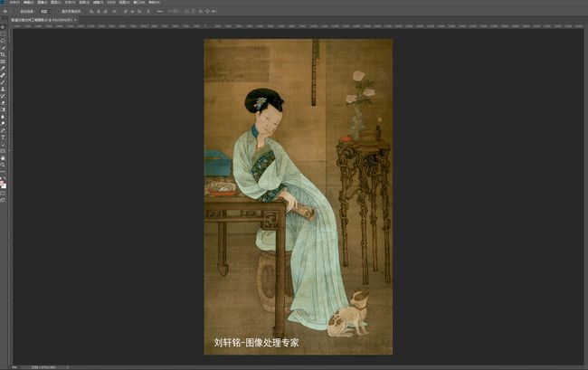Expand the status bar document info arrow
The width and height of the screenshot is (588, 370).
(x=68, y=367)
